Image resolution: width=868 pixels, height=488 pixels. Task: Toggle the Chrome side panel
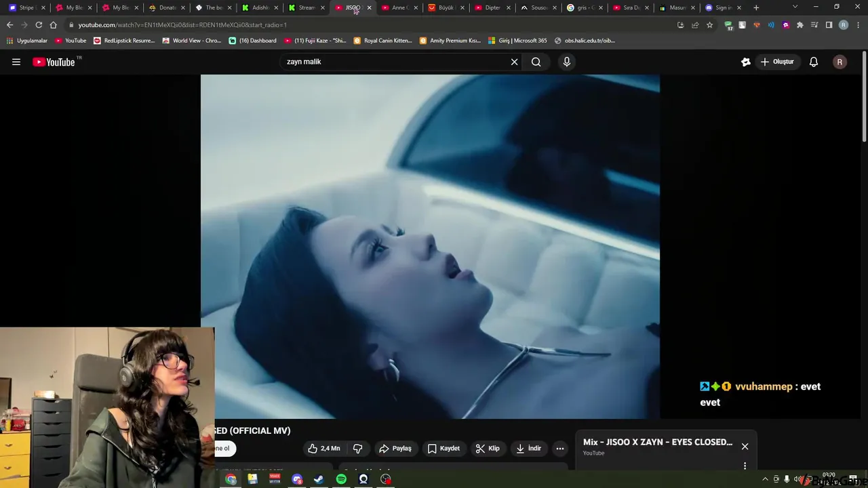coord(829,25)
